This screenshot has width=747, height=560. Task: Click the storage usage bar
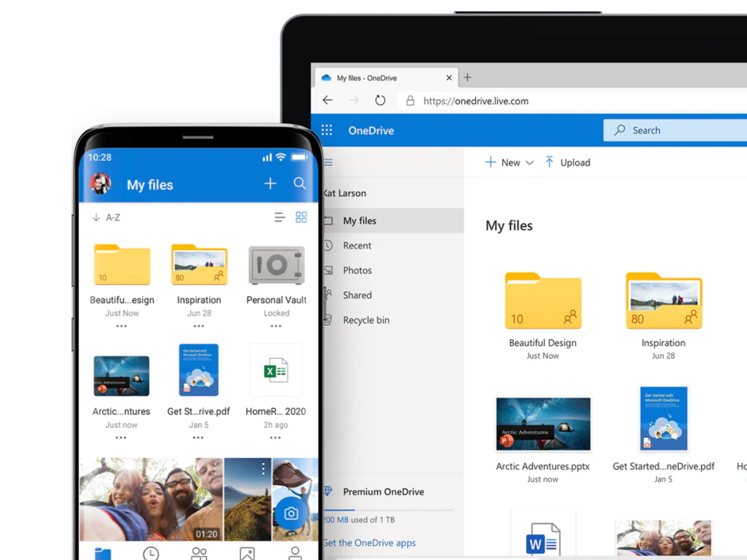pos(388,510)
